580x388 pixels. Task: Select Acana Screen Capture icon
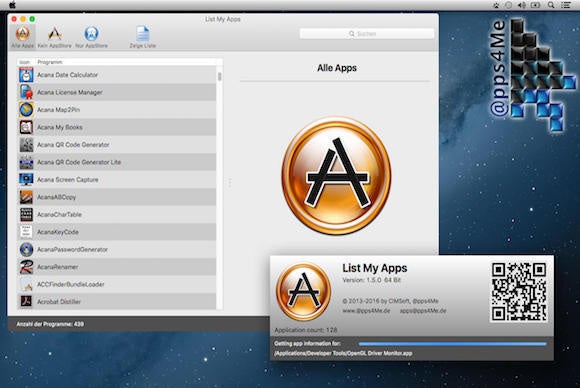point(26,179)
